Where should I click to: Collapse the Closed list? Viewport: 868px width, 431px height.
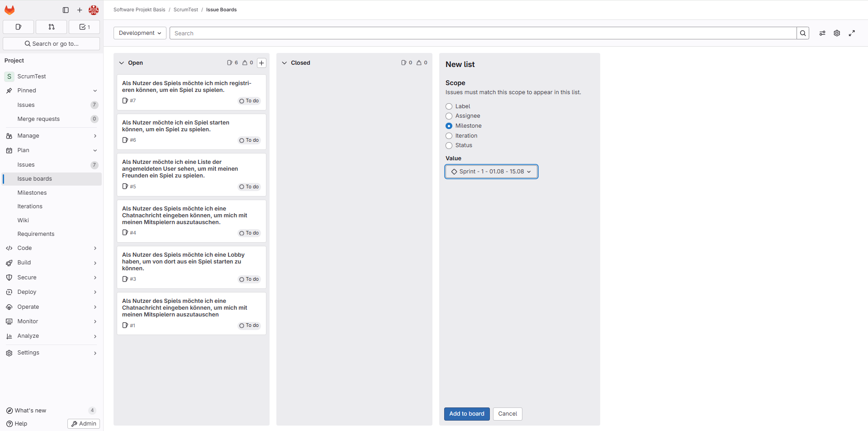(285, 63)
